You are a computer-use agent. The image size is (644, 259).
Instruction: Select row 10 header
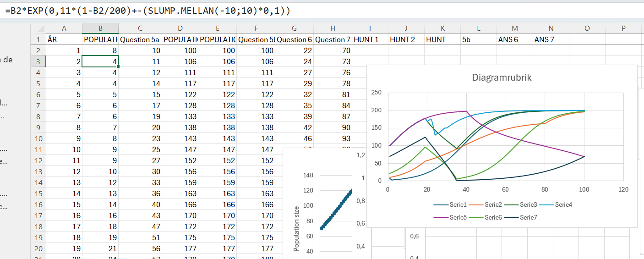(38, 138)
